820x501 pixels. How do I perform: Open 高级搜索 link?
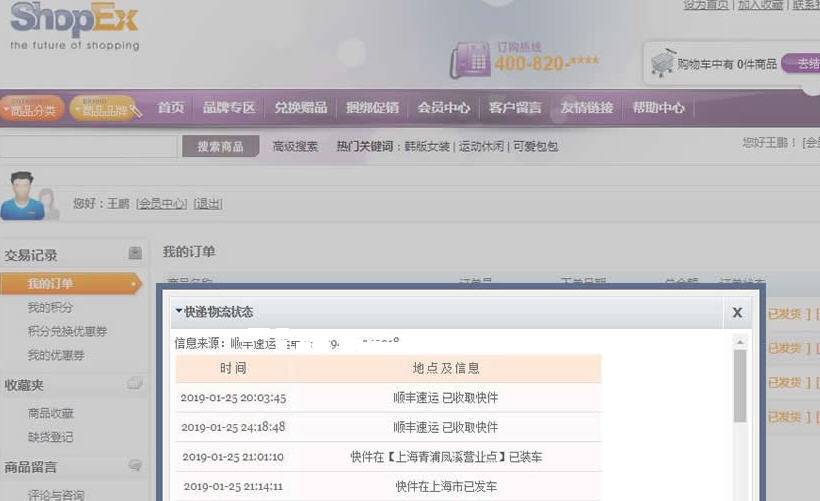coord(295,146)
